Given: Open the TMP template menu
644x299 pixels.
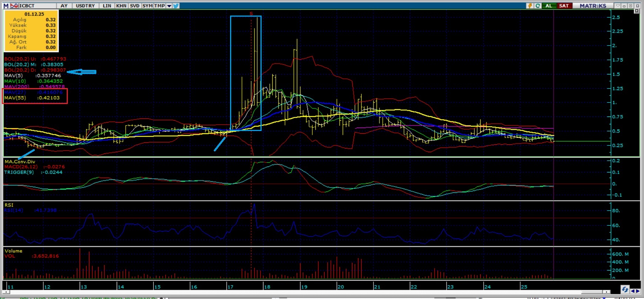Looking at the screenshot, I should coord(159,6).
